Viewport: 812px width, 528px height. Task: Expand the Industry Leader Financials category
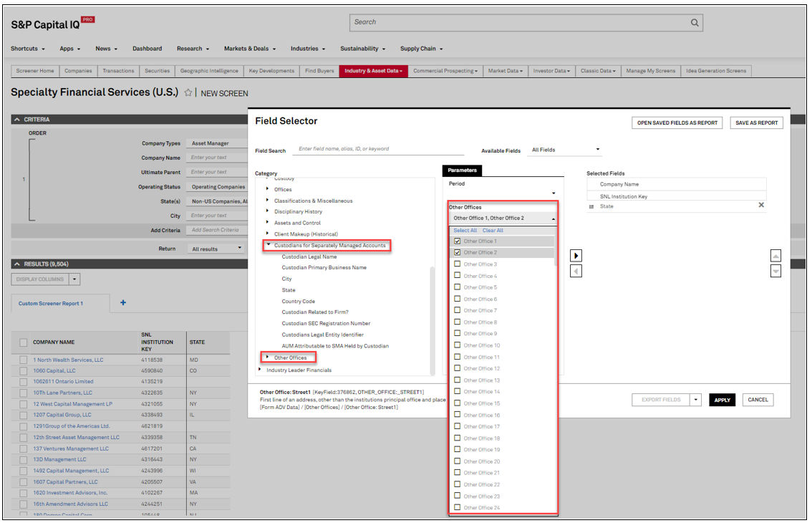pos(259,370)
